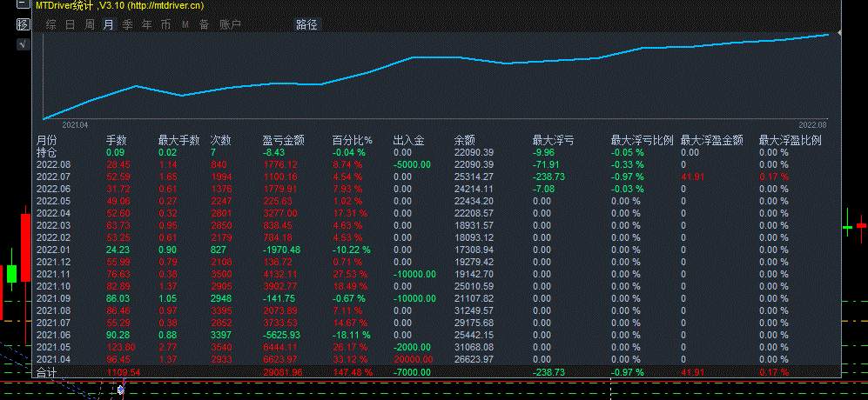Click the -5000.00 withdrawal value
Viewport: 868px width, 400px height.
[412, 164]
